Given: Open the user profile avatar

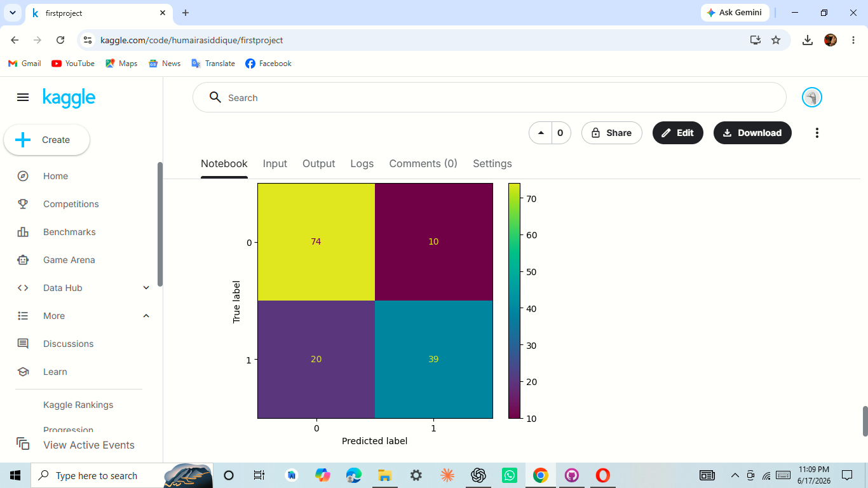Looking at the screenshot, I should tap(812, 98).
